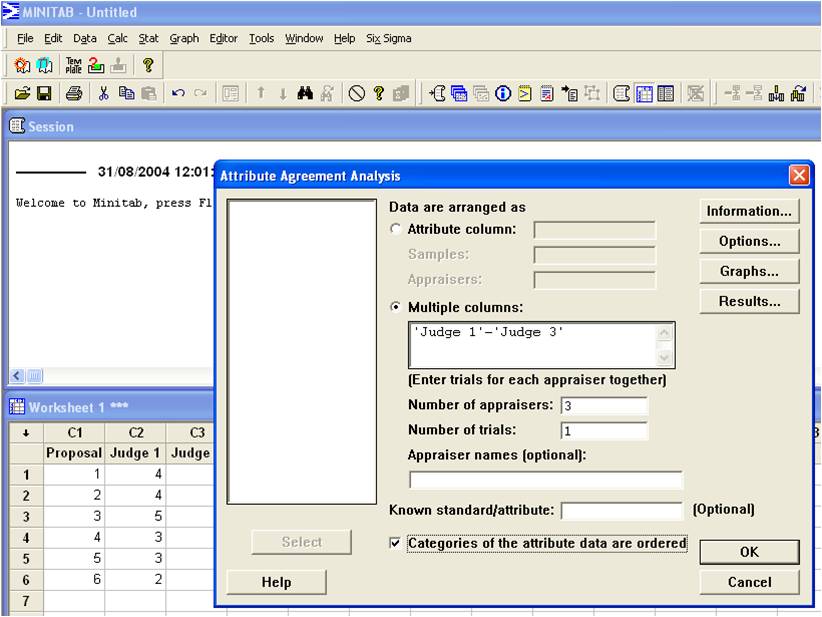Click the ReportPad document icon
The width and height of the screenshot is (822, 617).
pyautogui.click(x=547, y=94)
